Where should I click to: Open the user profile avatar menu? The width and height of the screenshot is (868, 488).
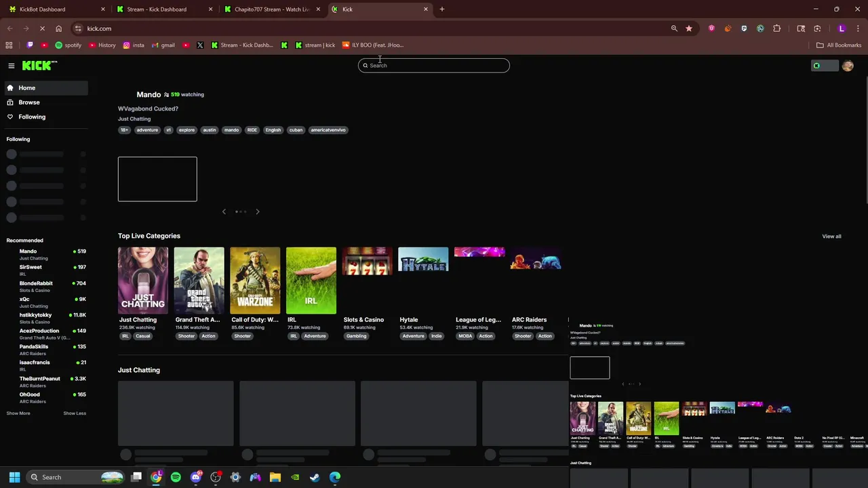848,66
